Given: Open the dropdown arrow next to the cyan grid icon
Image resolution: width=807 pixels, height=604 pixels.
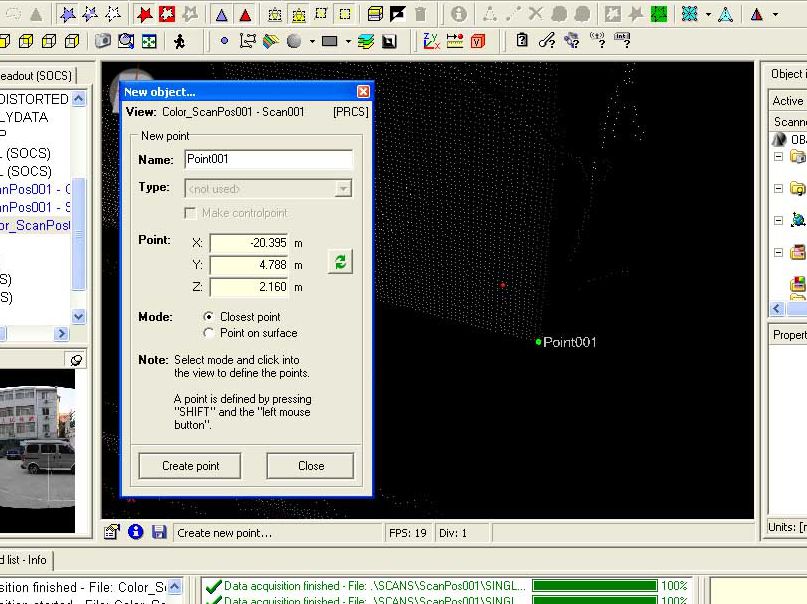Looking at the screenshot, I should [x=708, y=14].
